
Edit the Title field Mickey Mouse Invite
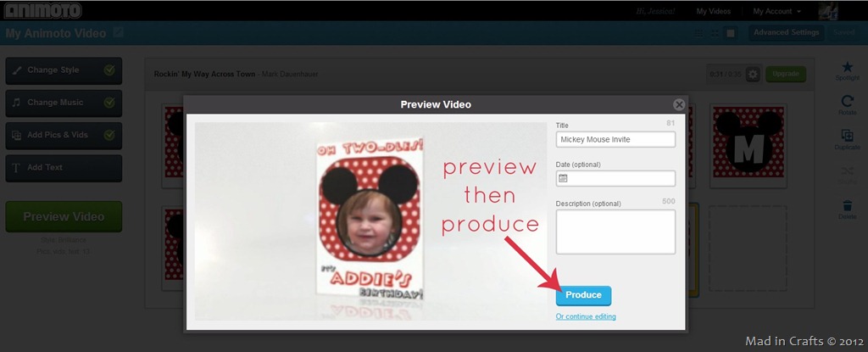[x=615, y=140]
